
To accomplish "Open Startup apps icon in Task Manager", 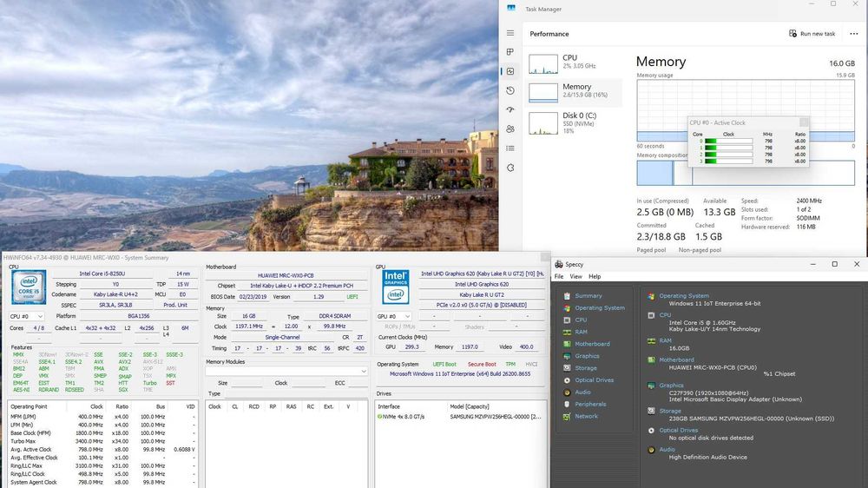I will pyautogui.click(x=510, y=109).
